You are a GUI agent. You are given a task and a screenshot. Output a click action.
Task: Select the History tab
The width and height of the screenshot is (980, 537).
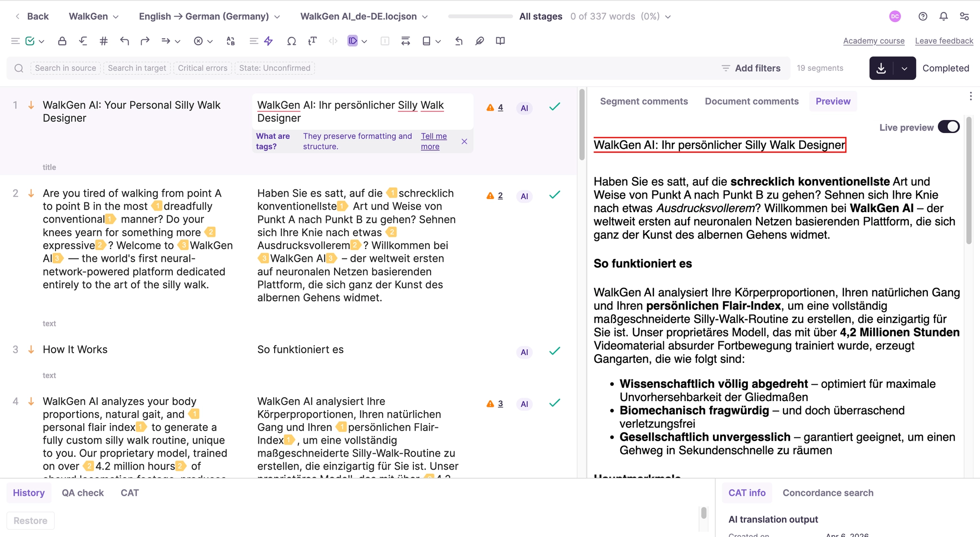click(x=29, y=493)
